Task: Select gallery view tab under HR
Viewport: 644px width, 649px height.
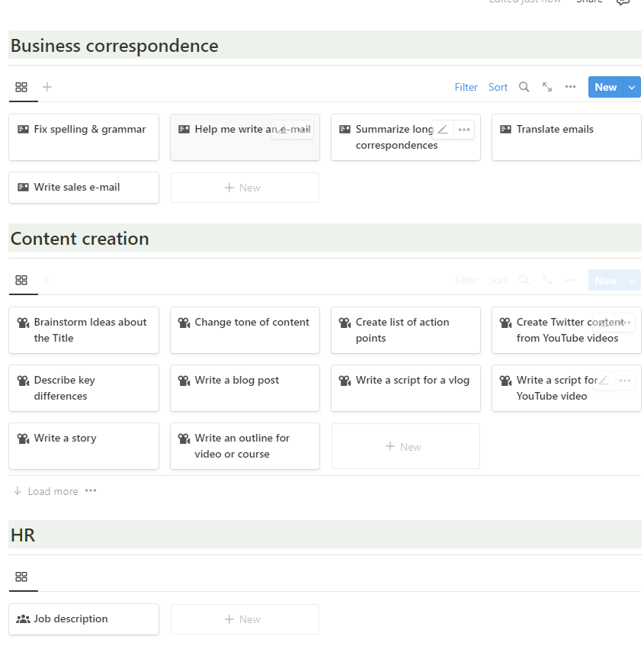Action: click(21, 577)
